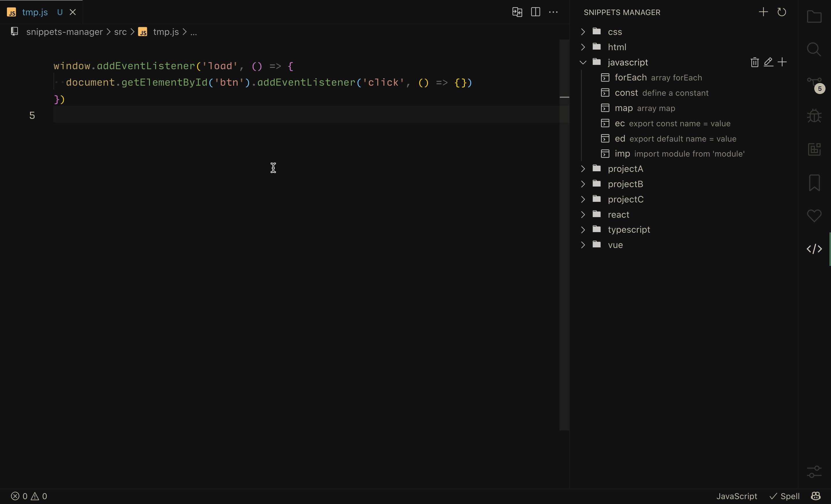
Task: Expand the projectC folder
Action: (x=583, y=199)
